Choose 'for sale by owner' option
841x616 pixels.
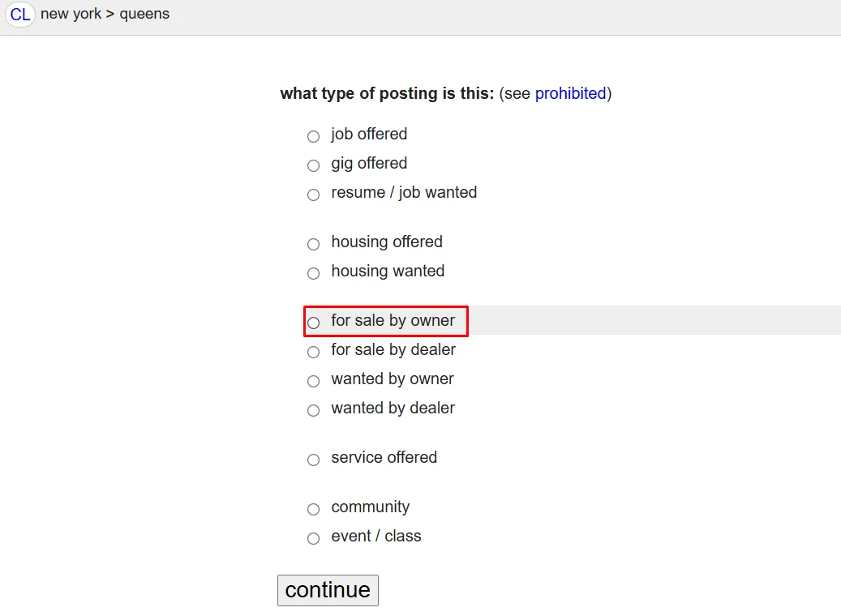pos(313,323)
